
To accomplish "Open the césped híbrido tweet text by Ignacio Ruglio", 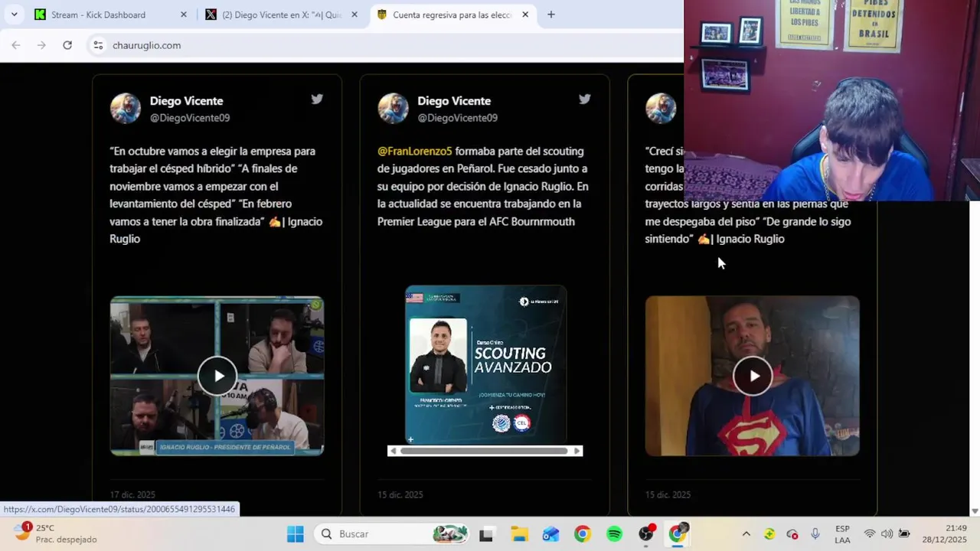I will coord(216,195).
